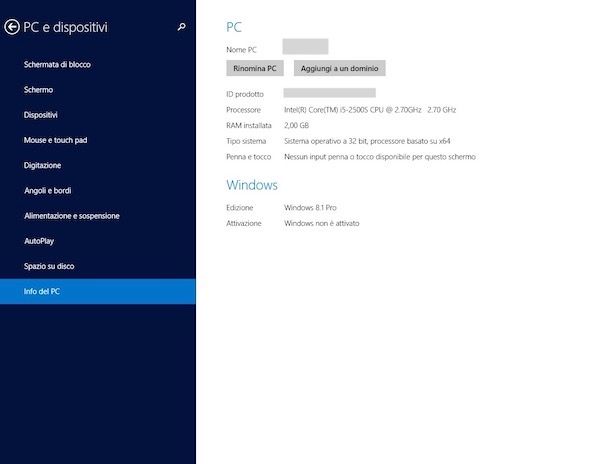
Task: Select Digitazione in sidebar
Action: [x=42, y=165]
